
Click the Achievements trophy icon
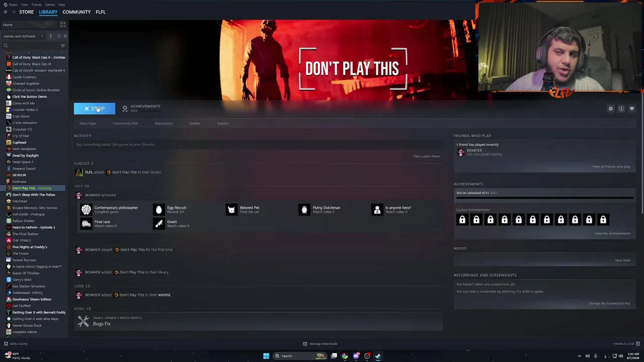[x=125, y=109]
